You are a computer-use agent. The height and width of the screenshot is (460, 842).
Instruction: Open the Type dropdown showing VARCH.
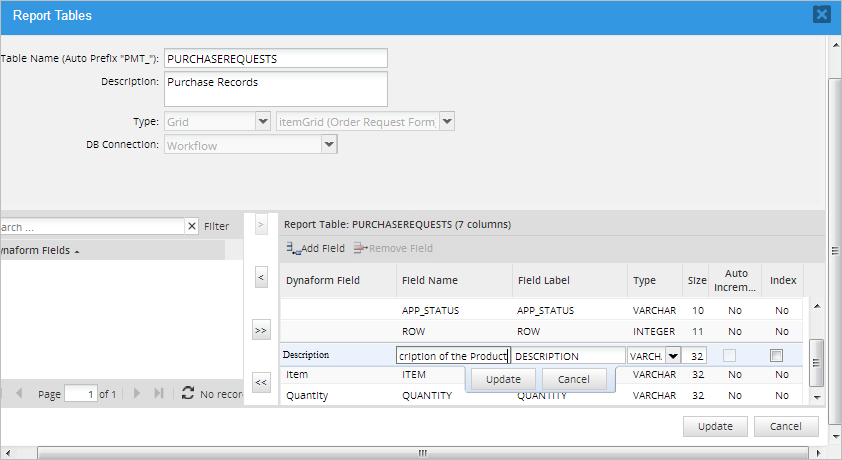[672, 356]
